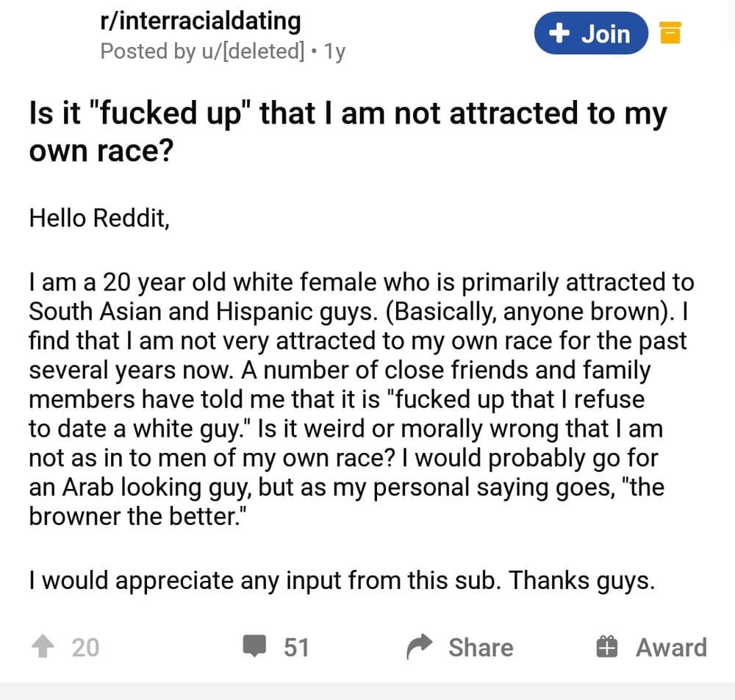This screenshot has width=735, height=700.
Task: Click the Award label
Action: click(x=670, y=647)
